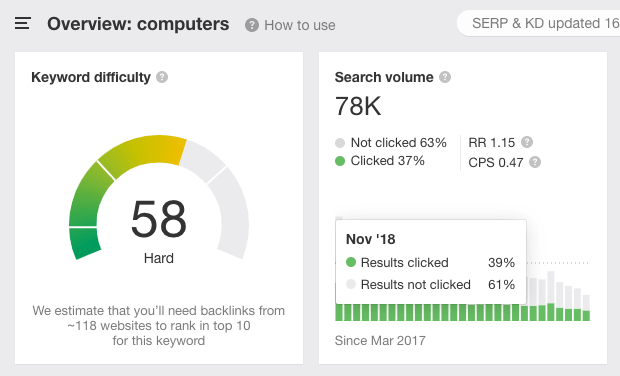Open the Search volume help tooltip icon

click(x=445, y=77)
